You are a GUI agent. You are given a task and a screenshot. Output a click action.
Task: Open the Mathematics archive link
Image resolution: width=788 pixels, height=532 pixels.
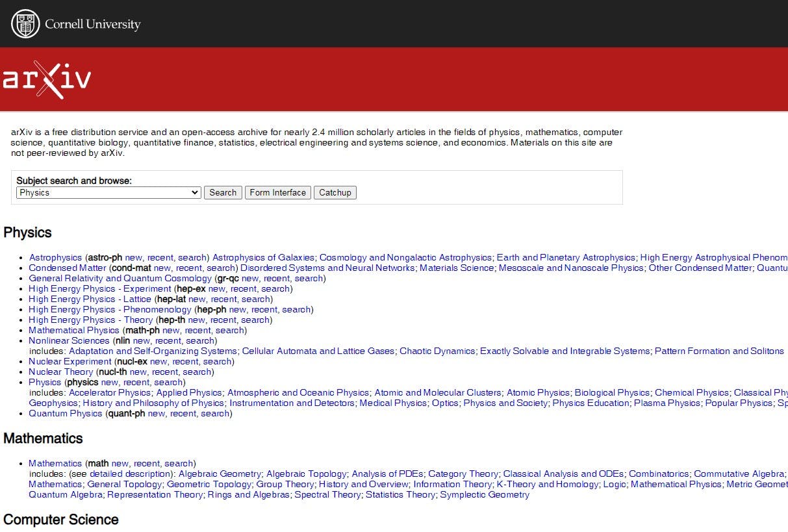tap(55, 464)
